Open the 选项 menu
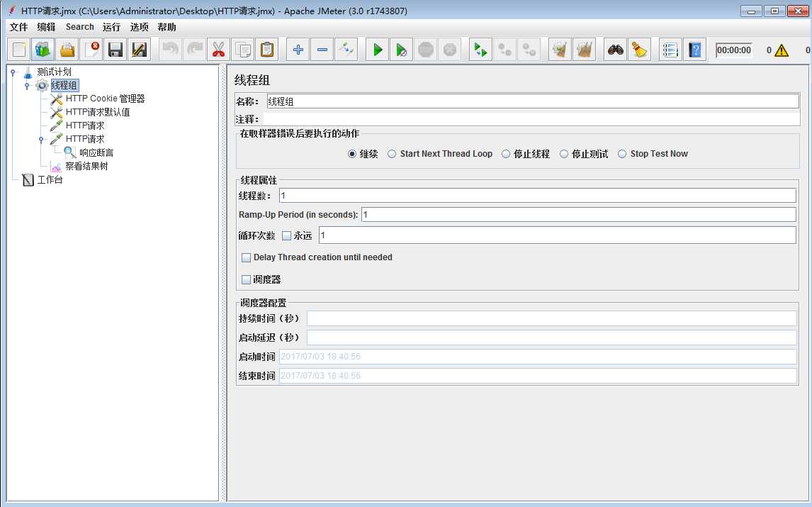Viewport: 812px width, 507px height. pyautogui.click(x=140, y=27)
